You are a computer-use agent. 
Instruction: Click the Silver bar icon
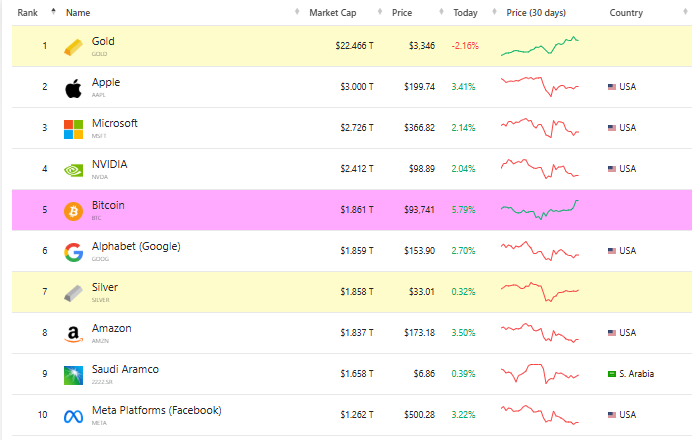pyautogui.click(x=73, y=293)
